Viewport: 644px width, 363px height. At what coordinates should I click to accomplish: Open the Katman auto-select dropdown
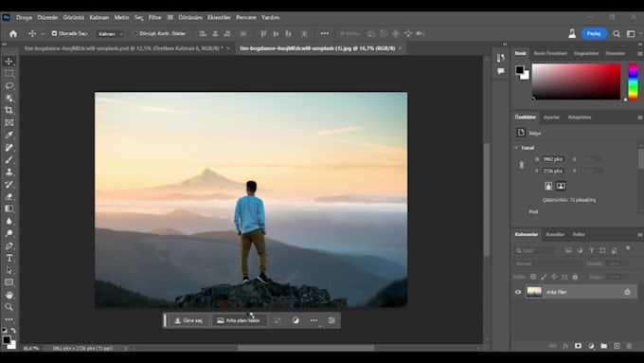pyautogui.click(x=110, y=34)
